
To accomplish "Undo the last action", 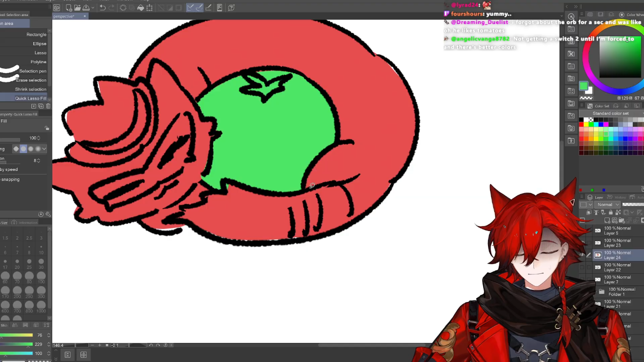I will pos(102,8).
